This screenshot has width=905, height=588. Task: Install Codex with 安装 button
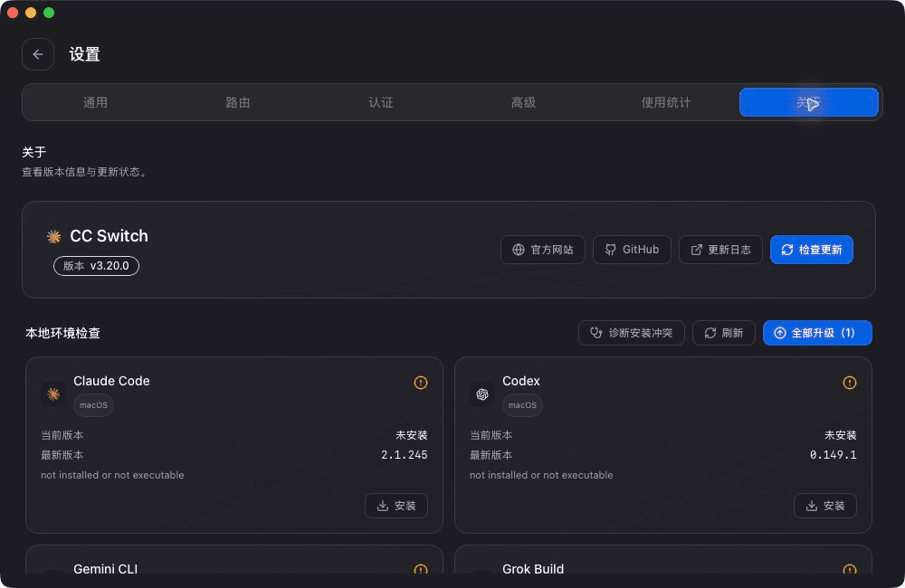pos(825,506)
